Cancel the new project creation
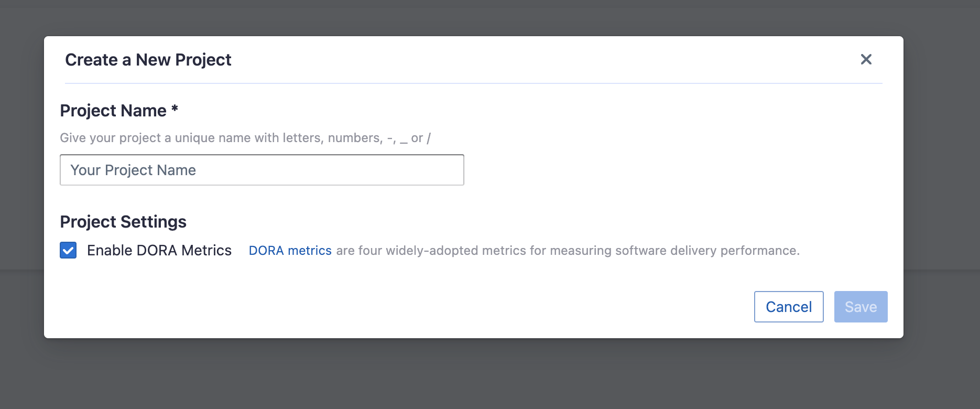Viewport: 980px width, 409px height. tap(789, 307)
